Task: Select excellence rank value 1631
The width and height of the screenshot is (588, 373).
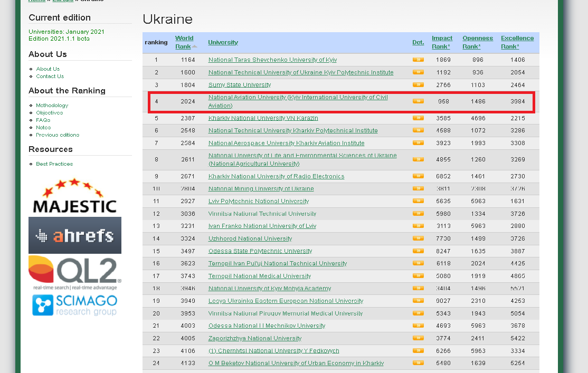Action: pos(517,201)
